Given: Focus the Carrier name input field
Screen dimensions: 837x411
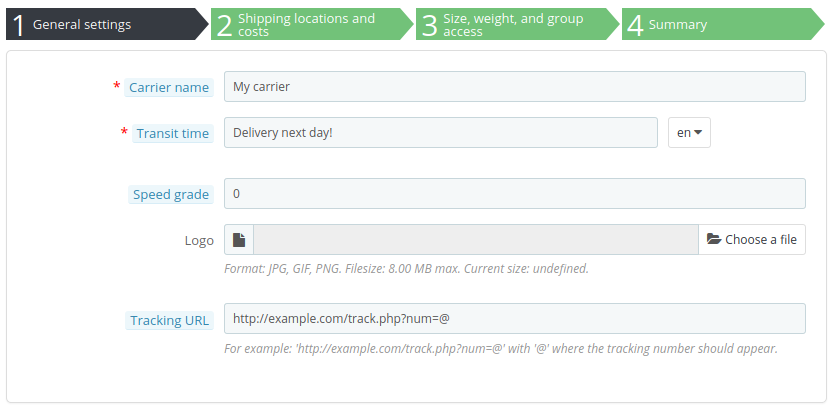Looking at the screenshot, I should coord(514,87).
